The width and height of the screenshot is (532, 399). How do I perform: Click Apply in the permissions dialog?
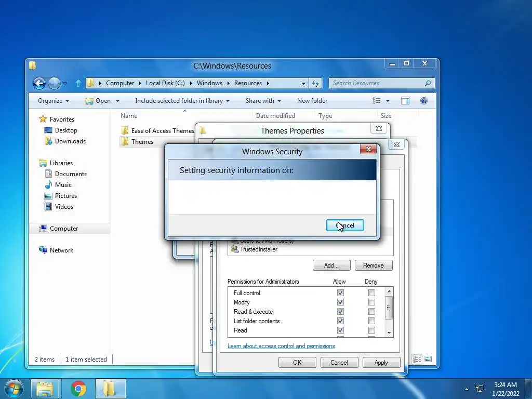(x=381, y=362)
